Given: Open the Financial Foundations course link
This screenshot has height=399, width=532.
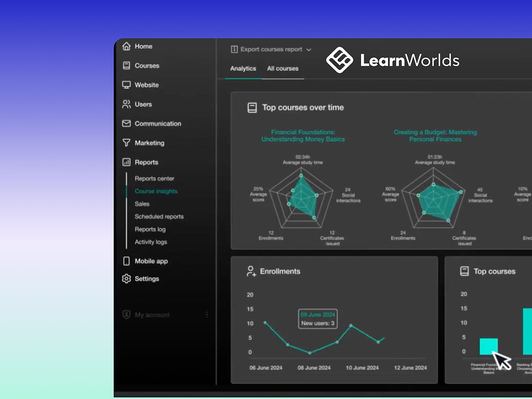Looking at the screenshot, I should pos(302,135).
